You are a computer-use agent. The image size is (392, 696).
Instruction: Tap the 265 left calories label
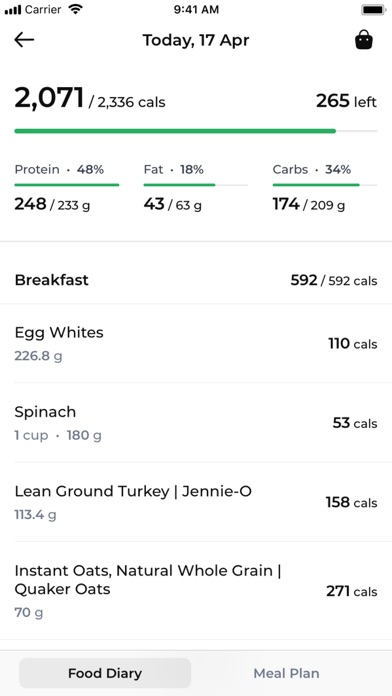coord(346,102)
